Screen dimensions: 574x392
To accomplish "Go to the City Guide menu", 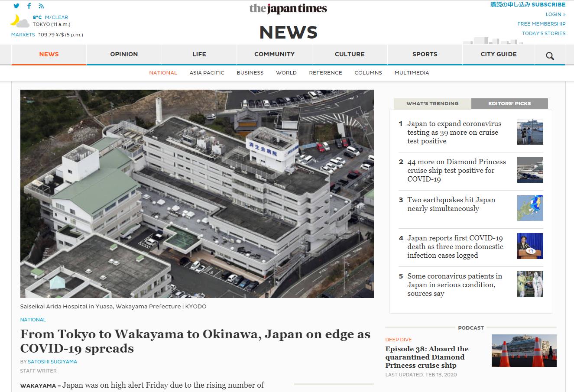I will point(498,54).
